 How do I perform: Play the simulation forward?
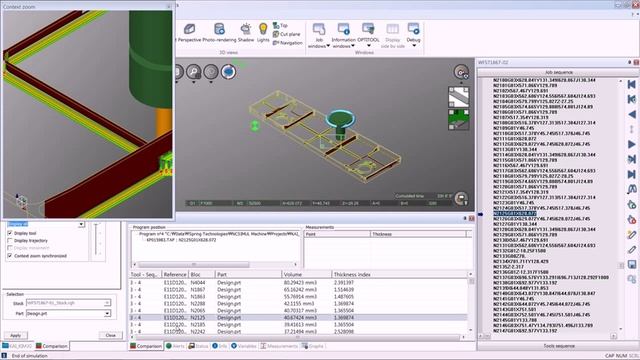(631, 144)
